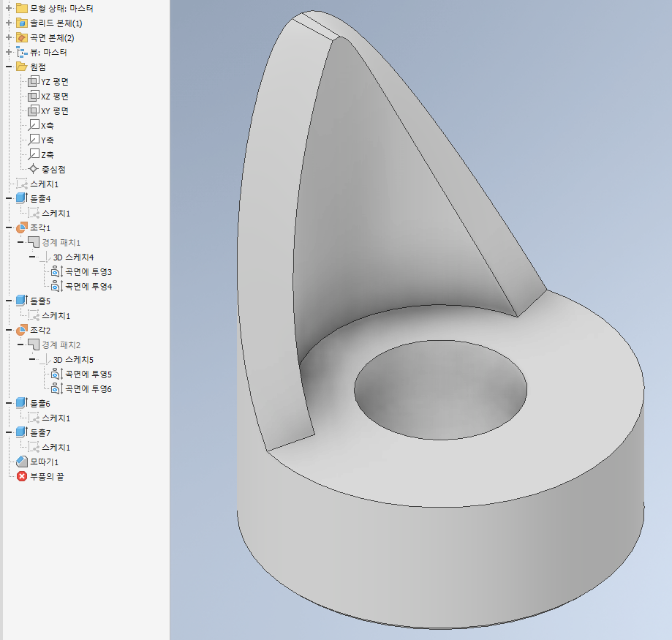
Task: Click the 돌출7 feature label
Action: pos(40,432)
